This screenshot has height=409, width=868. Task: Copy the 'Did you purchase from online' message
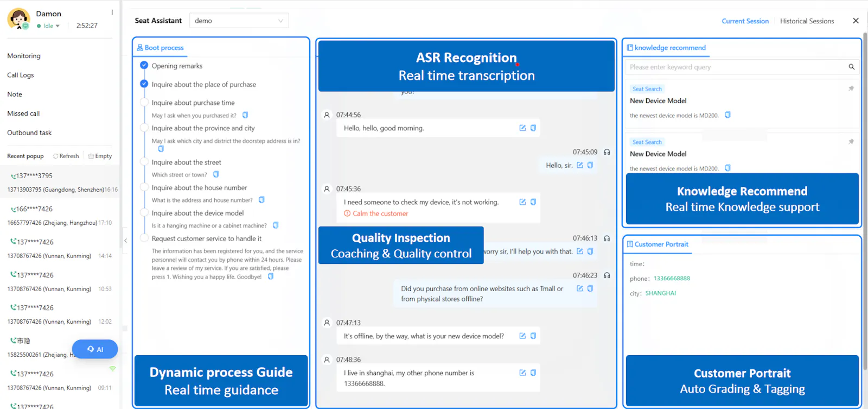coord(590,288)
